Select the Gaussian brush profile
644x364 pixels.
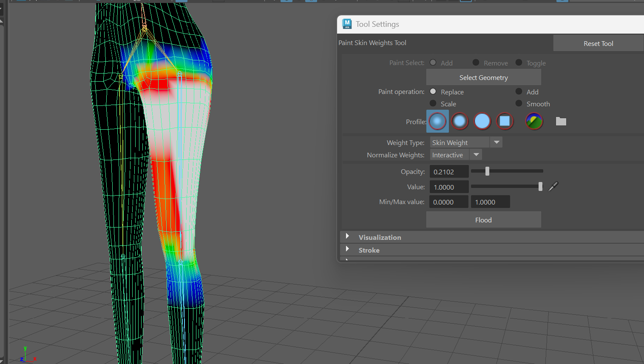[437, 122]
